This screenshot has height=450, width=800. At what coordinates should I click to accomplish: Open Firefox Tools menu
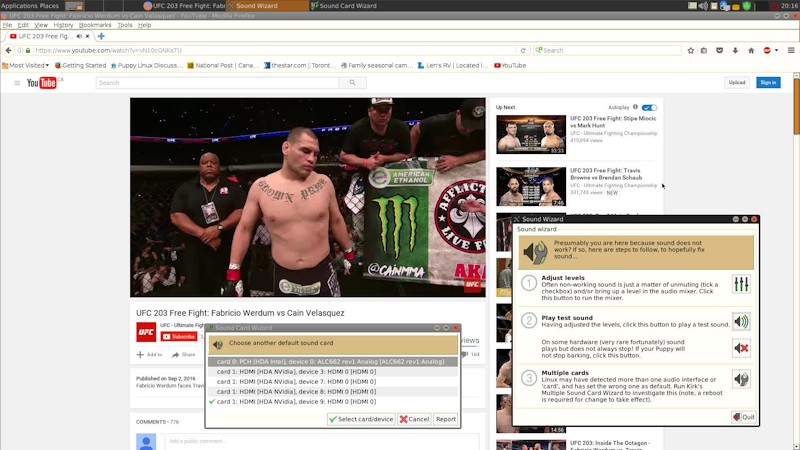(x=124, y=25)
